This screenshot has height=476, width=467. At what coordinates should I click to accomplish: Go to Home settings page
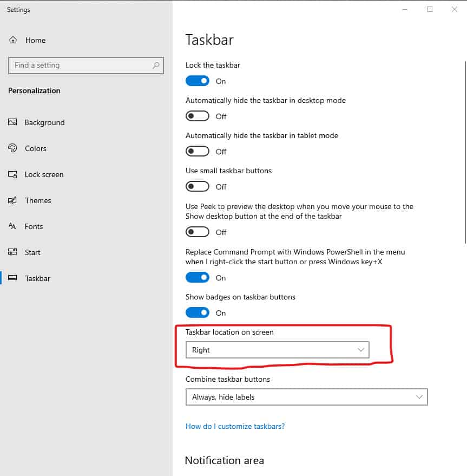(x=35, y=40)
